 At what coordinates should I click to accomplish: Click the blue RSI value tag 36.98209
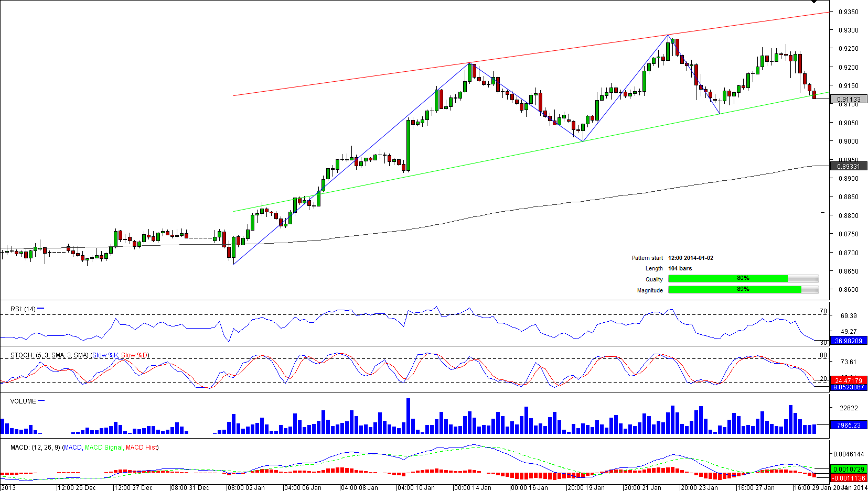[849, 341]
